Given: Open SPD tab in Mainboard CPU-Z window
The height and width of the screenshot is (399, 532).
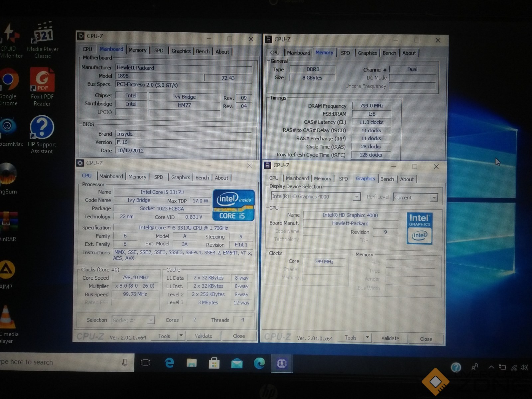Looking at the screenshot, I should 159,51.
